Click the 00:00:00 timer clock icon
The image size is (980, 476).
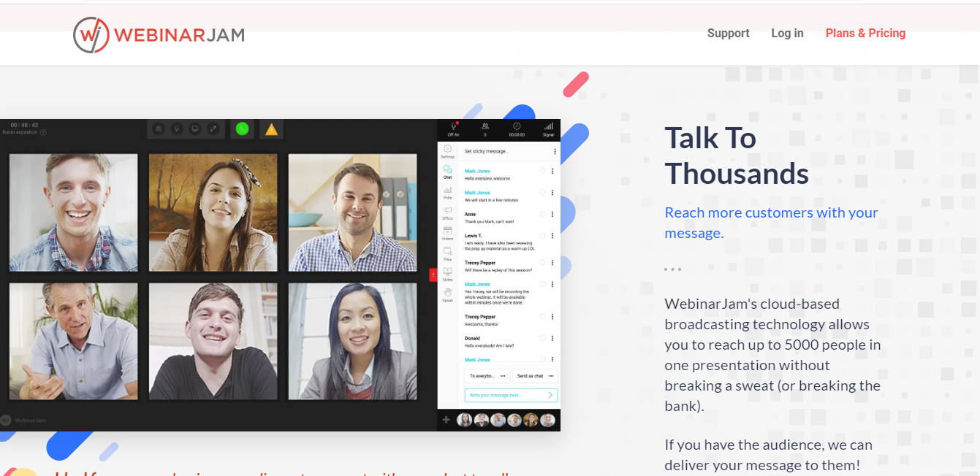(x=517, y=126)
